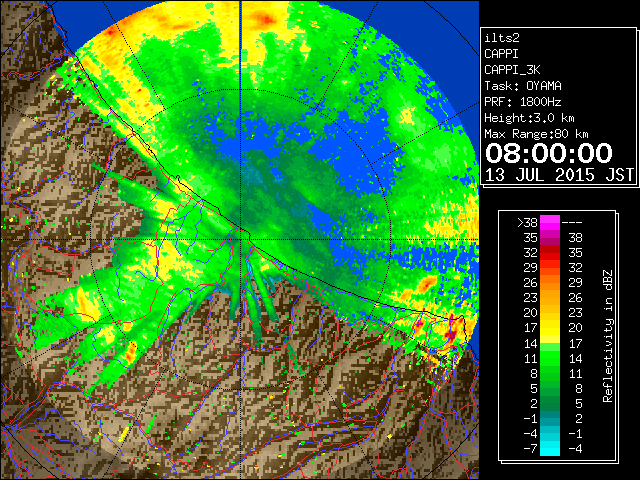The width and height of the screenshot is (640, 480).
Task: Click the '>38' legend label
Action: tap(527, 223)
